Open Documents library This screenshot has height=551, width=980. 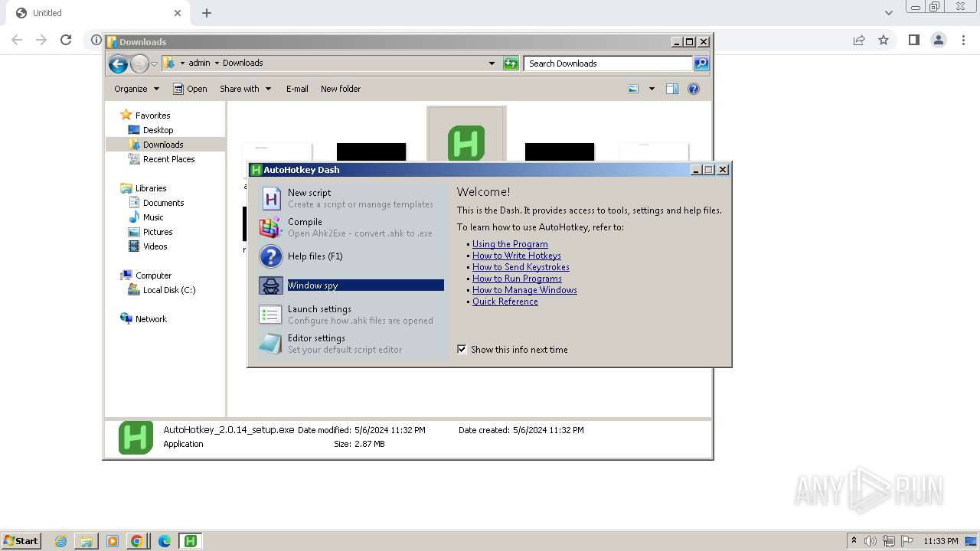click(x=163, y=203)
